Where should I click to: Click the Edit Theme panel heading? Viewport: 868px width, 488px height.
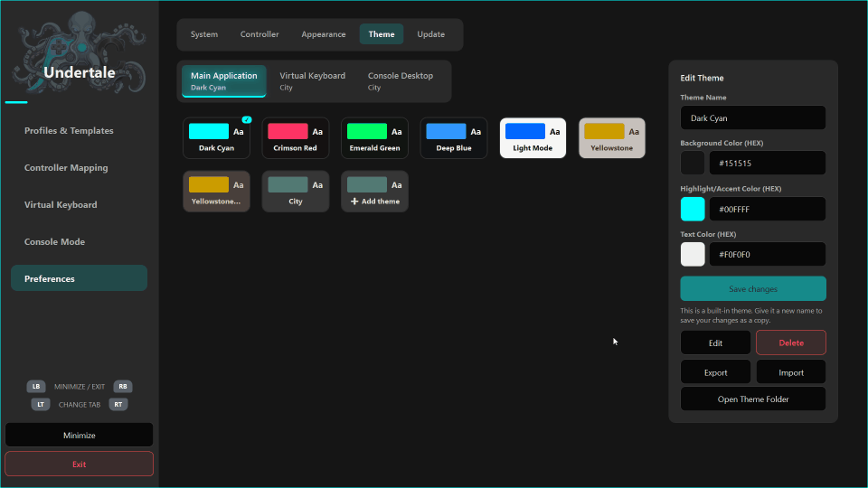[702, 78]
